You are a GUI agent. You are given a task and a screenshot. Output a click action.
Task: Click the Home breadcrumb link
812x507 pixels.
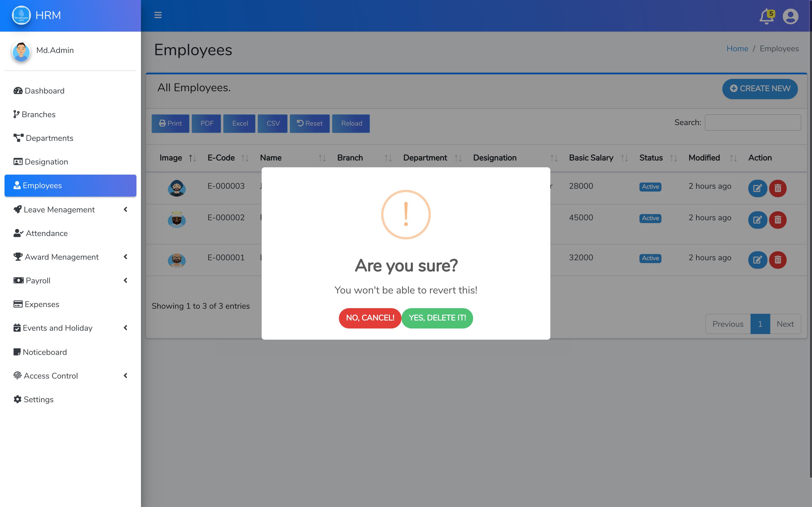coord(737,49)
